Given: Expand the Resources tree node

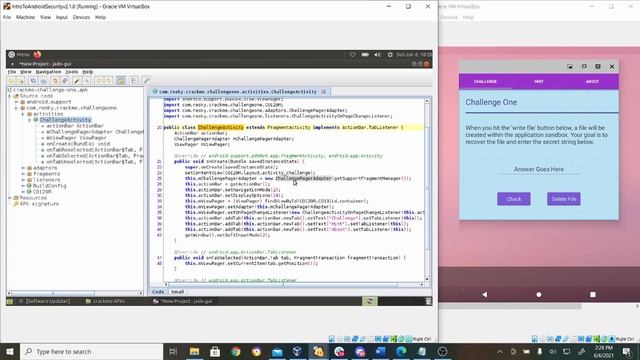Looking at the screenshot, I should click(x=10, y=198).
